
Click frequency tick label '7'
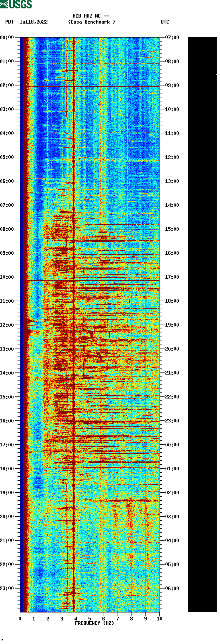[118, 619]
